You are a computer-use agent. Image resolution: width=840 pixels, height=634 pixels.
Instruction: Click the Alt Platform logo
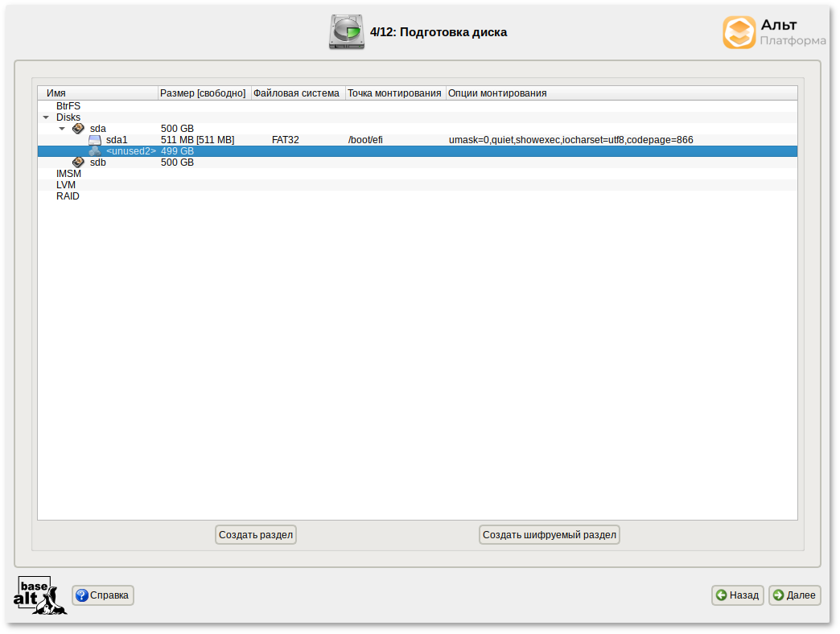pyautogui.click(x=773, y=33)
